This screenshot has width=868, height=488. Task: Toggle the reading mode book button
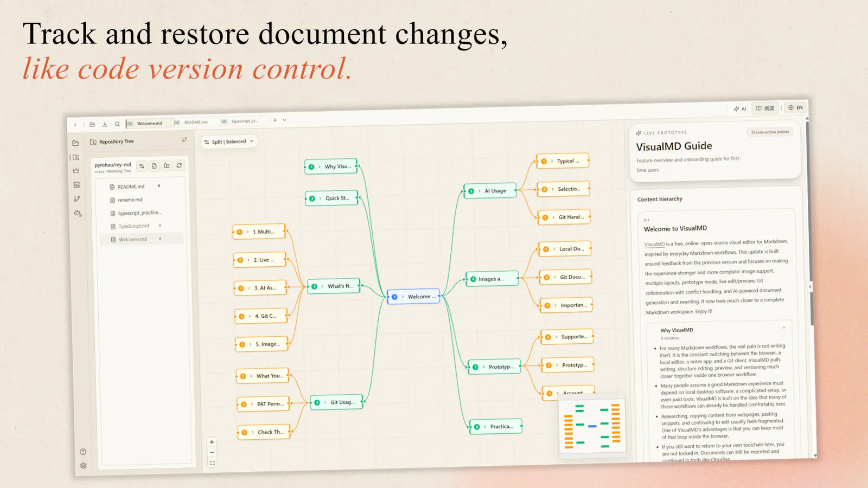765,108
